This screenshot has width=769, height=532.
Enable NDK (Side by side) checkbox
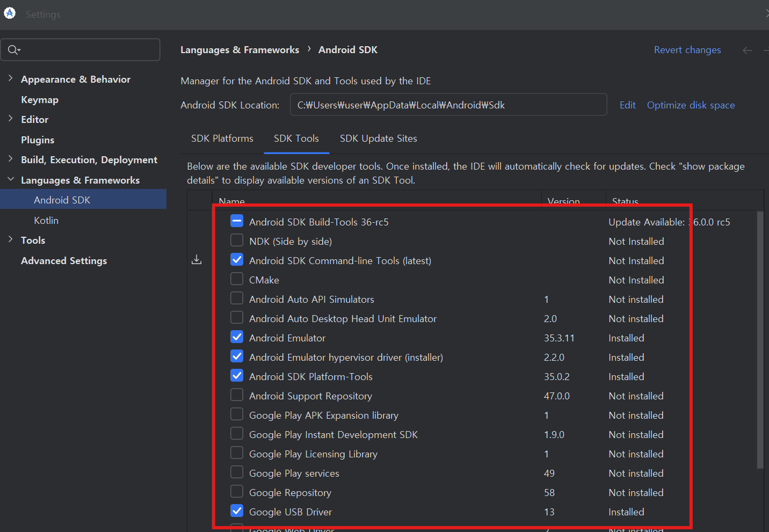pos(237,241)
